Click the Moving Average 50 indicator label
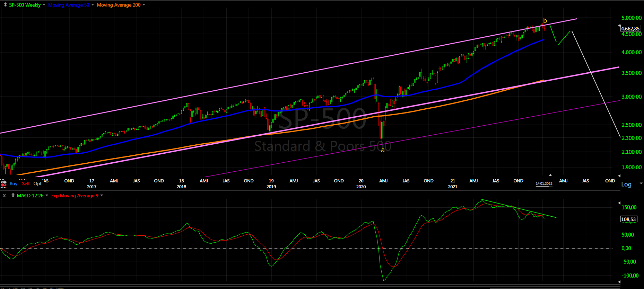The image size is (644, 289). click(69, 5)
